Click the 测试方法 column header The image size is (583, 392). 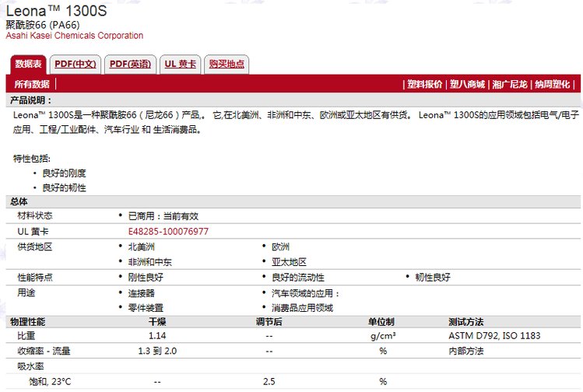tap(466, 322)
